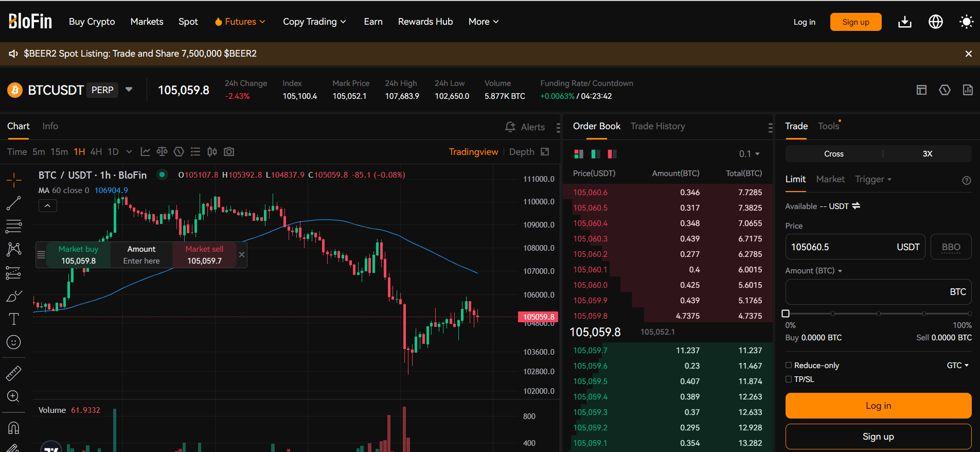Open the contract info chart icon
The height and width of the screenshot is (452, 980).
968,90
